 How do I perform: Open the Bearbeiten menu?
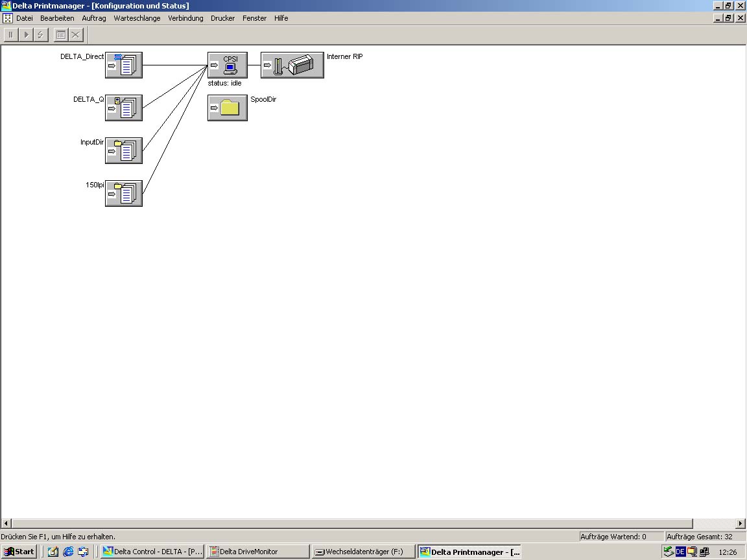(x=57, y=18)
